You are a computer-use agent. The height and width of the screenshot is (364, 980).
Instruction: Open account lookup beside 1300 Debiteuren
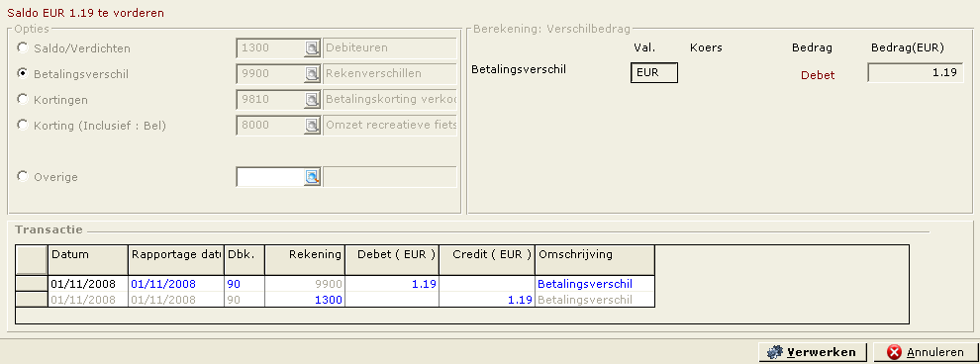(312, 48)
